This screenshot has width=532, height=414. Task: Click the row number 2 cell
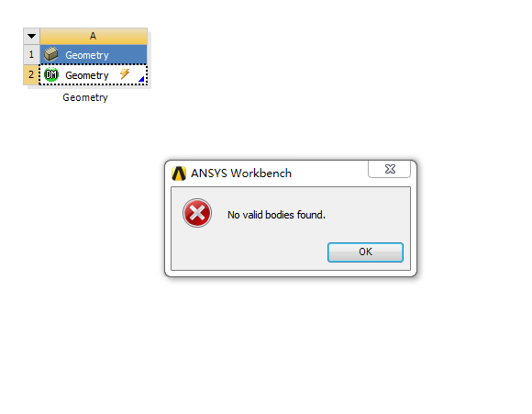tap(31, 74)
